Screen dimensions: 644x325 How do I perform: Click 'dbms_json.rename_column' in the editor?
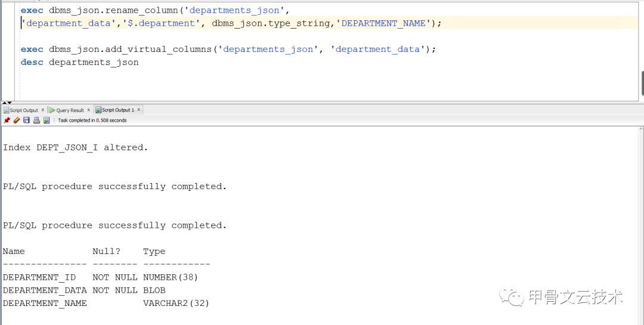tap(113, 10)
